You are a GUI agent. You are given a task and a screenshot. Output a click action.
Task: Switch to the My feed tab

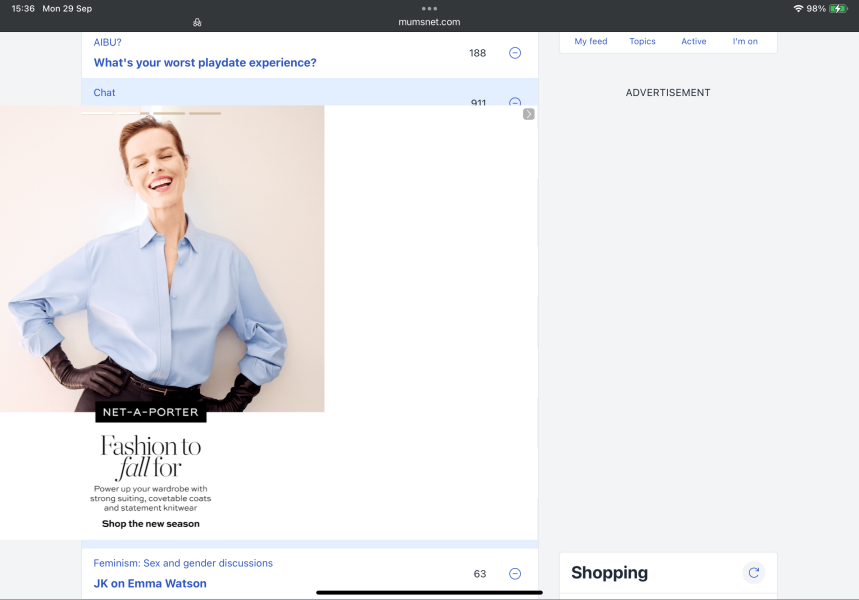pyautogui.click(x=590, y=41)
